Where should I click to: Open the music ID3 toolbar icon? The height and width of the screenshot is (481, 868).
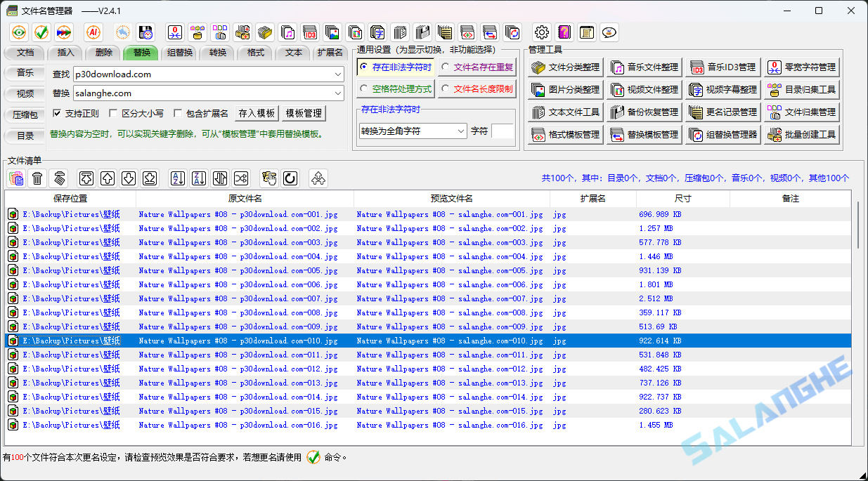(310, 32)
